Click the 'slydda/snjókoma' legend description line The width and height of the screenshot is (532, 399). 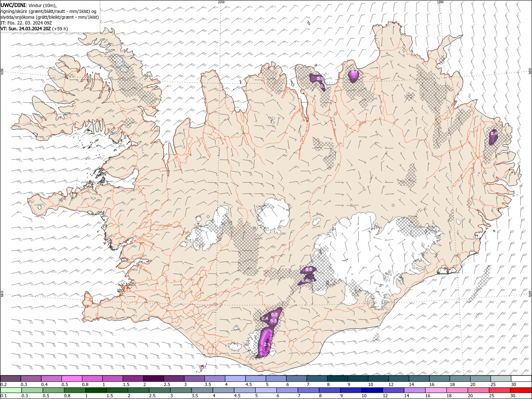(50, 17)
